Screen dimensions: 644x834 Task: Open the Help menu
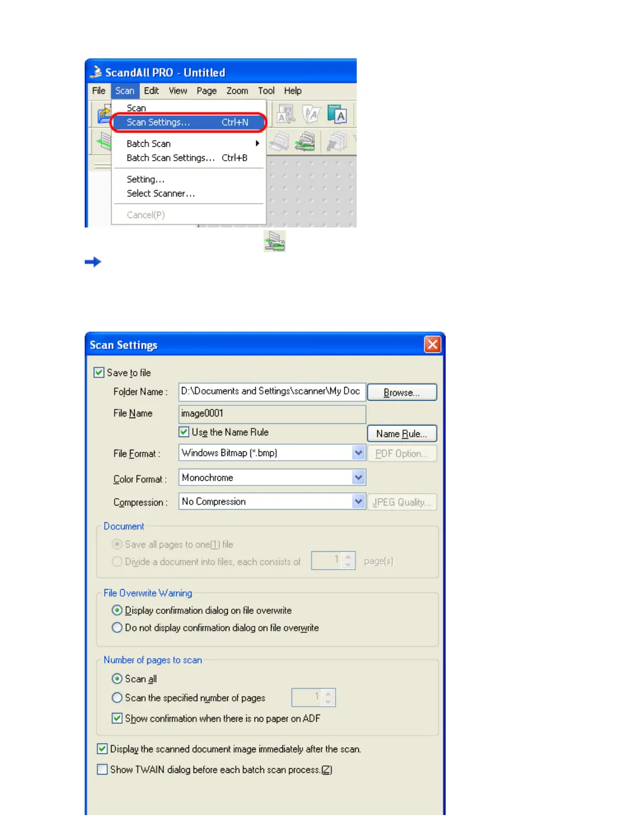click(293, 91)
